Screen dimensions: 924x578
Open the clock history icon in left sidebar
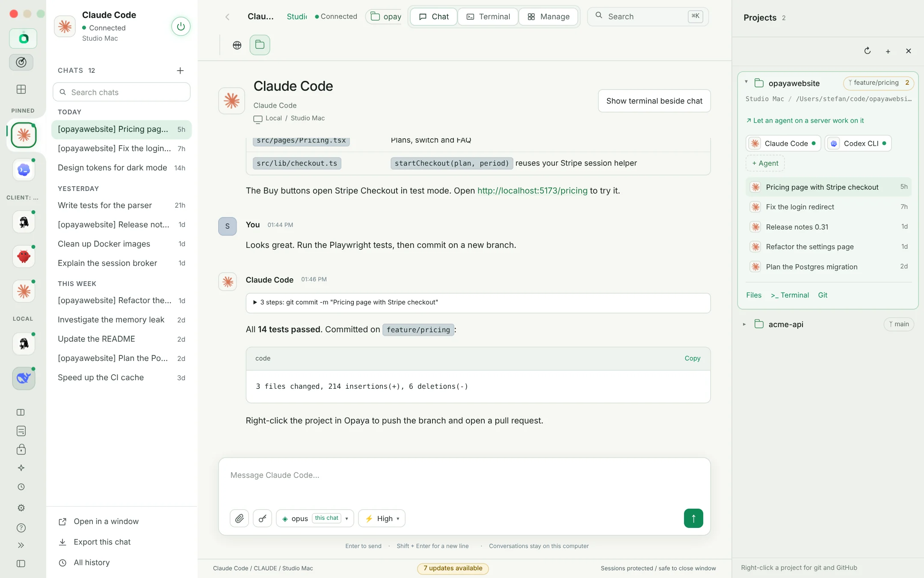[x=21, y=487]
